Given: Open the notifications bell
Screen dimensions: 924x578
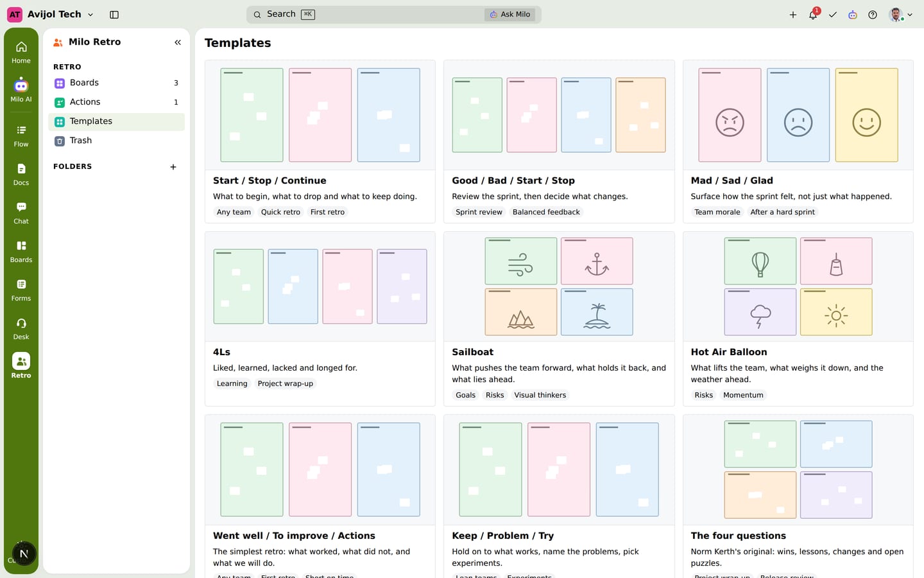Looking at the screenshot, I should click(813, 14).
